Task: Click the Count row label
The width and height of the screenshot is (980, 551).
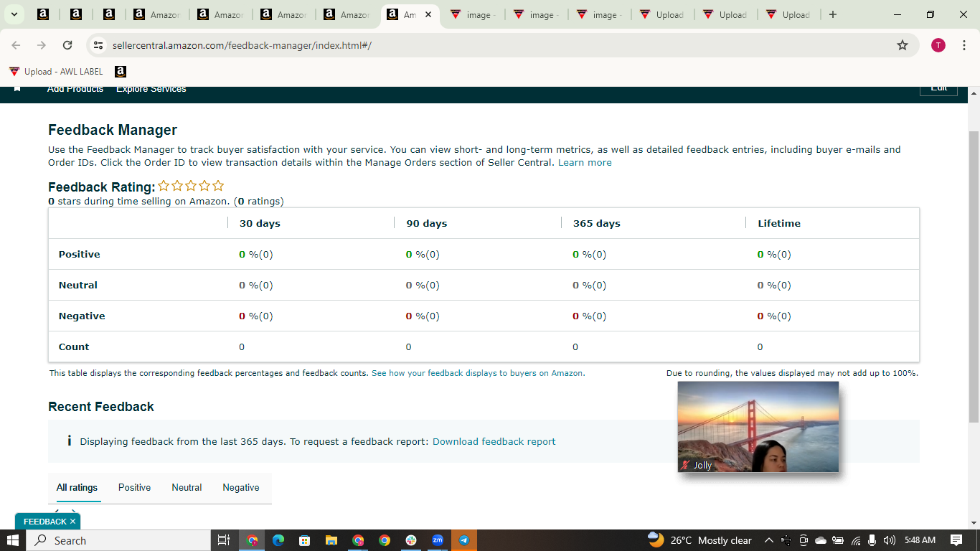Action: pyautogui.click(x=74, y=347)
